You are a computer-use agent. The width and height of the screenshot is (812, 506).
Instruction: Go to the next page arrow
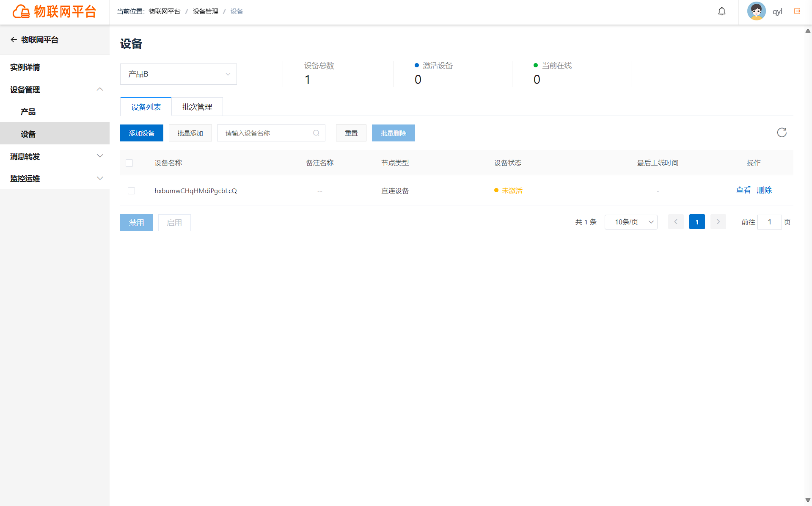[718, 222]
